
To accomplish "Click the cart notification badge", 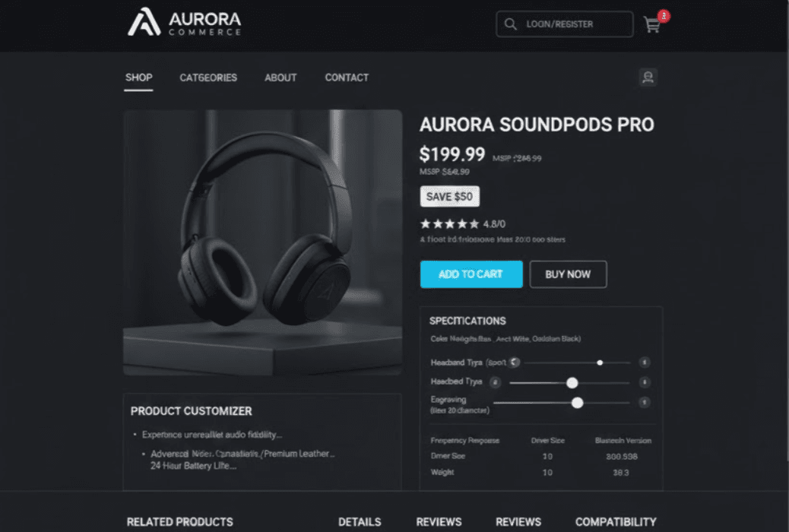I will coord(664,16).
